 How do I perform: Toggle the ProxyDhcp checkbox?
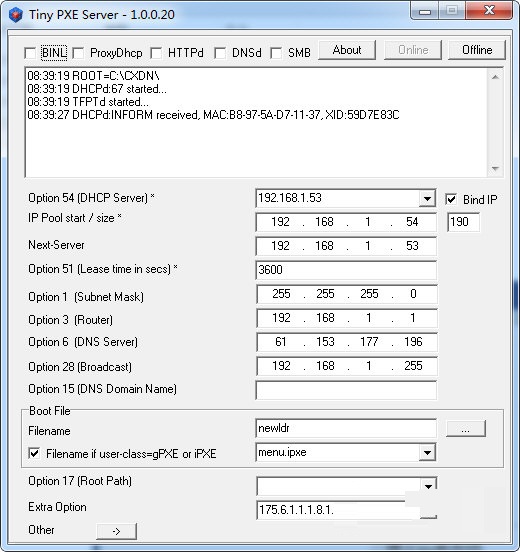pos(78,54)
